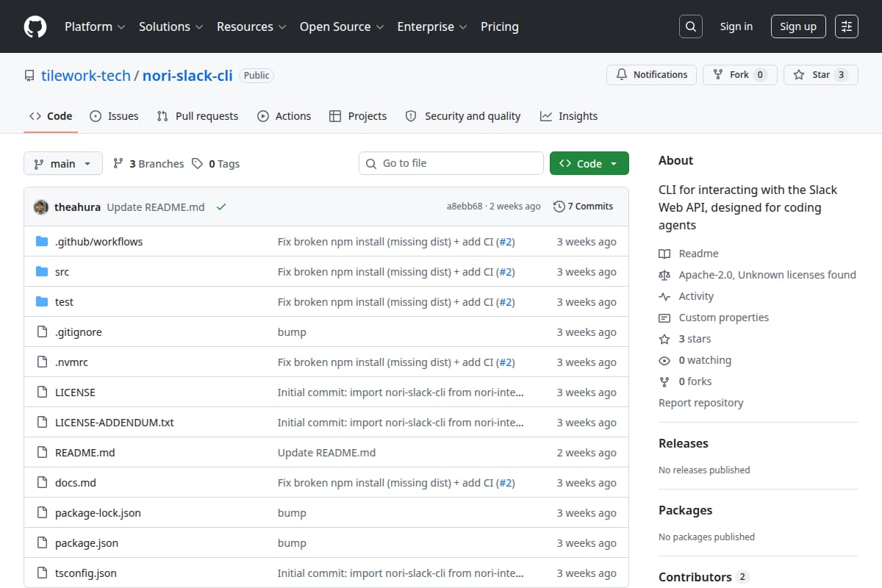Viewport: 882px width, 588px height.
Task: Open the Insights tab
Action: pyautogui.click(x=569, y=116)
